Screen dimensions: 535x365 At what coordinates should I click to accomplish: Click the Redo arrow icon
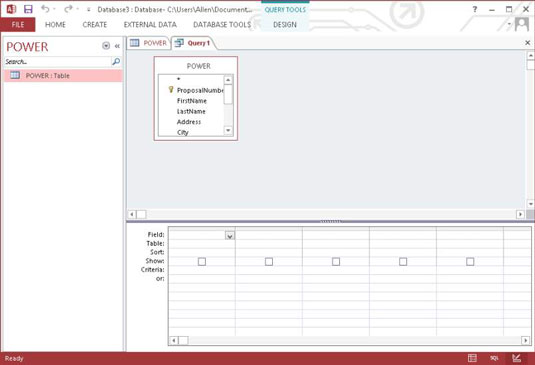(x=68, y=9)
